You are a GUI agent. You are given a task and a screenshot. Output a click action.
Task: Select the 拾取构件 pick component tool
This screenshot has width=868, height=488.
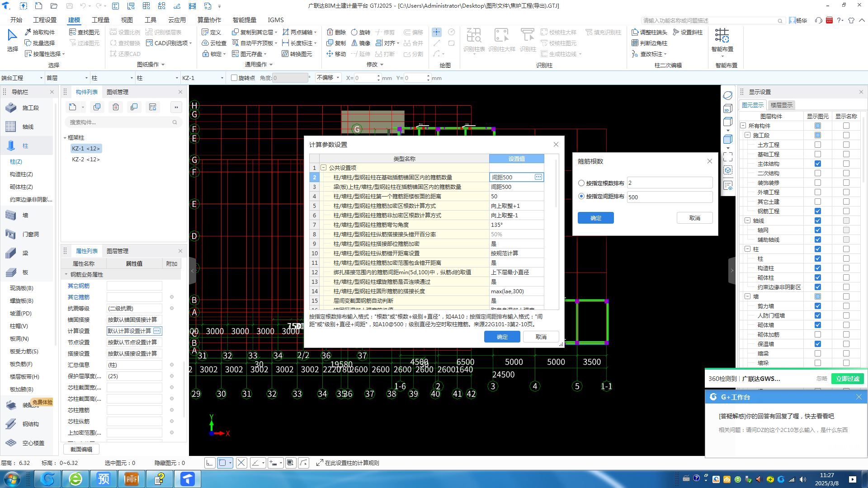[x=40, y=32]
